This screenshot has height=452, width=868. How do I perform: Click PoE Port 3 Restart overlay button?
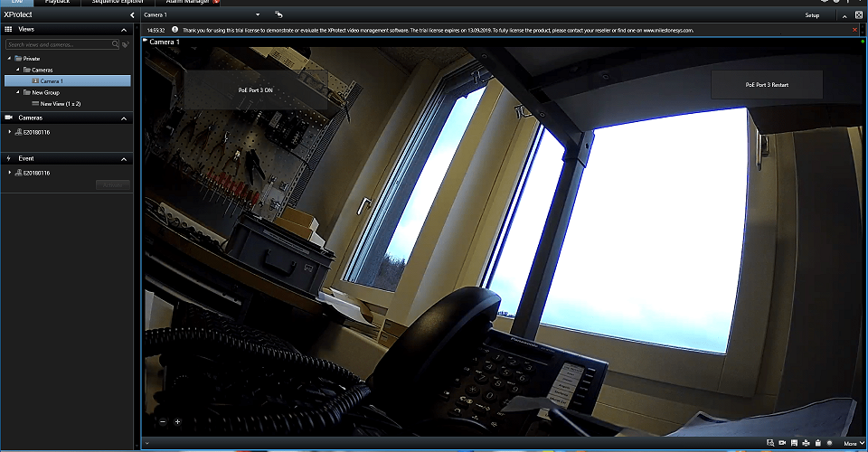tap(767, 85)
